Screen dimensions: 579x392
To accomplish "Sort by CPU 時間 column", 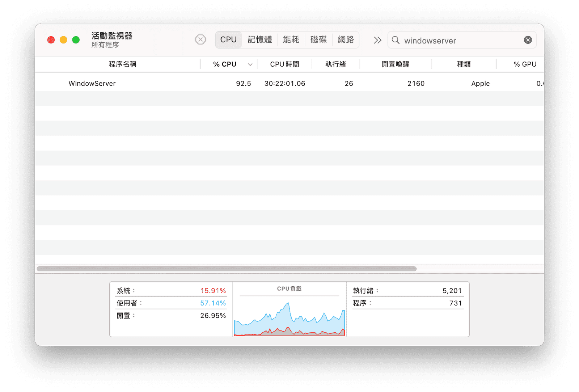I will (284, 64).
